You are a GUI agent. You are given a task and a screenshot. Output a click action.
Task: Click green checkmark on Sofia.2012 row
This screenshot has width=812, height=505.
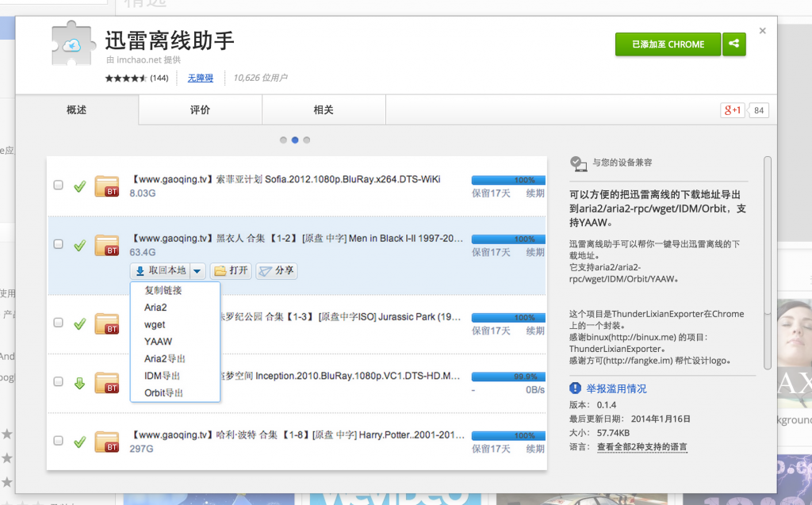point(79,186)
